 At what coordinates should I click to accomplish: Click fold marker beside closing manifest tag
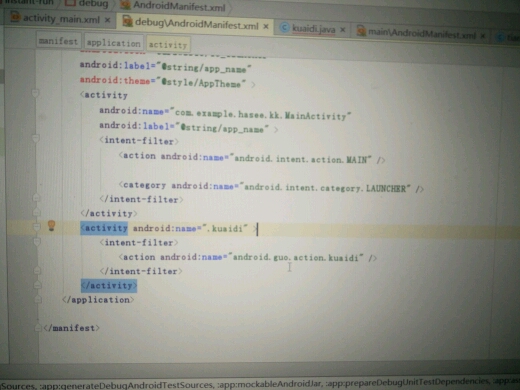pos(38,328)
